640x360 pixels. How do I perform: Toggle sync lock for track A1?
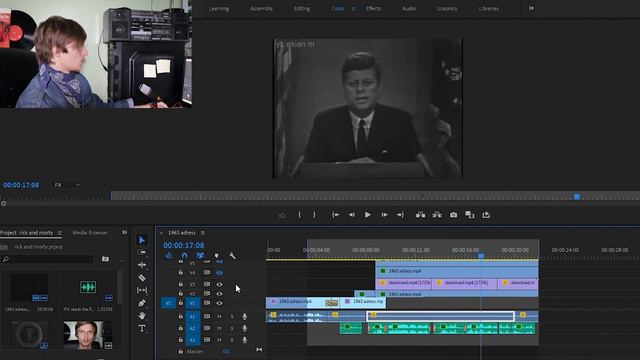pos(207,316)
